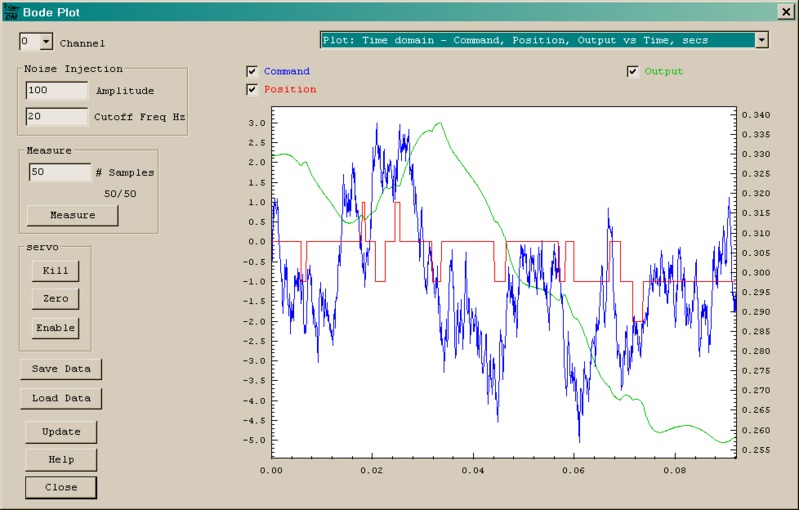Viewport: 799px width, 510px height.
Task: Toggle the Command trace checkbox
Action: click(x=252, y=72)
